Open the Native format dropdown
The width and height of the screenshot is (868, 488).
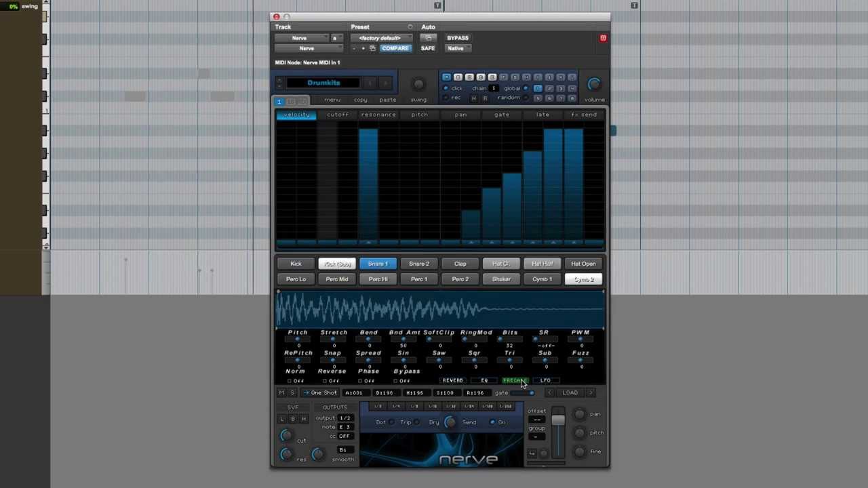point(457,48)
